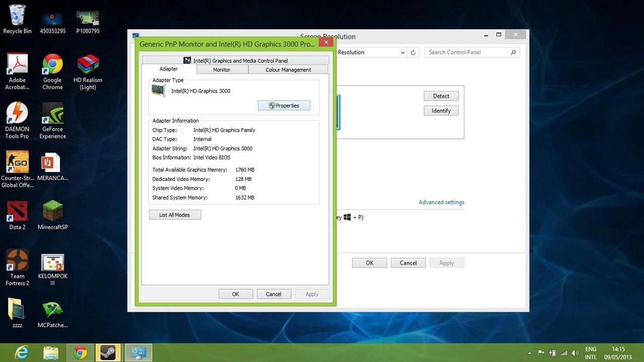
Task: Select the 'Internal' DAC type value
Action: (202, 139)
